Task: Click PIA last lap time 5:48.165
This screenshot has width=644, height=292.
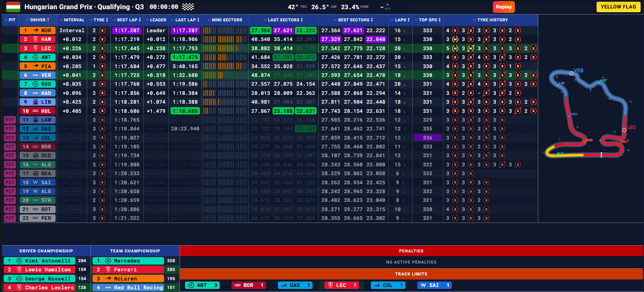Action: 185,66
